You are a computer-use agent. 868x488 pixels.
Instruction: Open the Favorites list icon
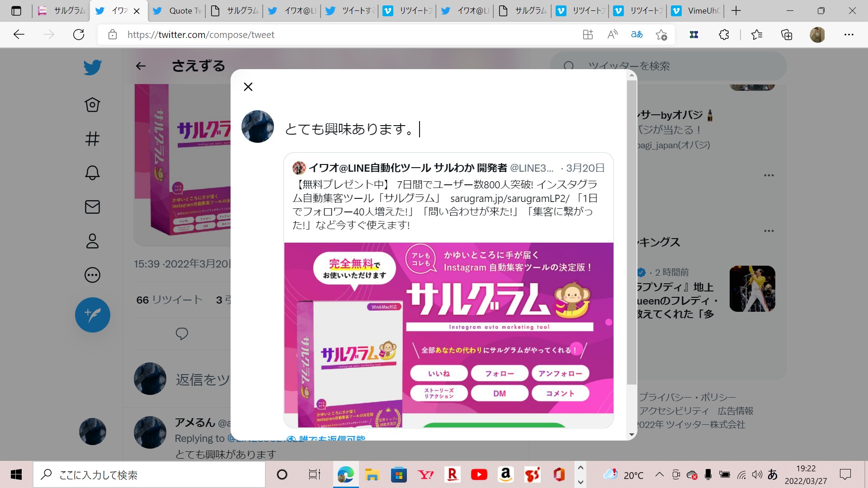(x=756, y=35)
